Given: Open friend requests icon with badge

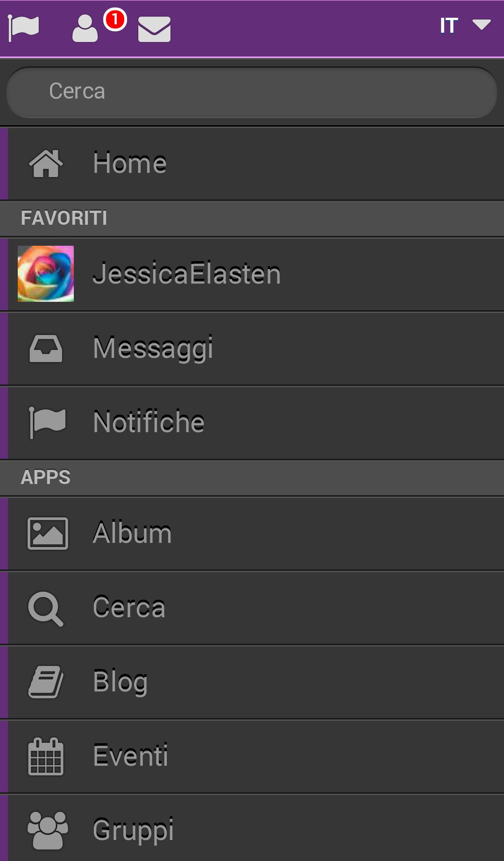Looking at the screenshot, I should tap(85, 28).
